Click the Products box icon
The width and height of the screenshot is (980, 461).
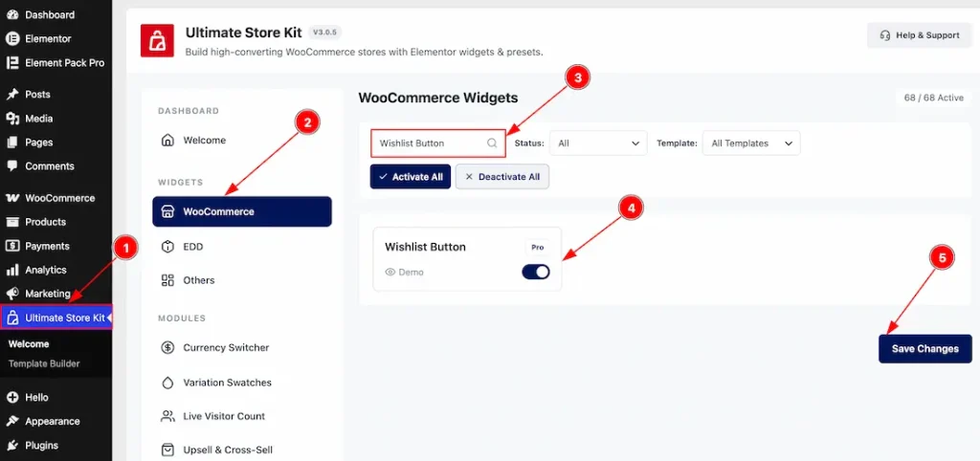pos(11,222)
